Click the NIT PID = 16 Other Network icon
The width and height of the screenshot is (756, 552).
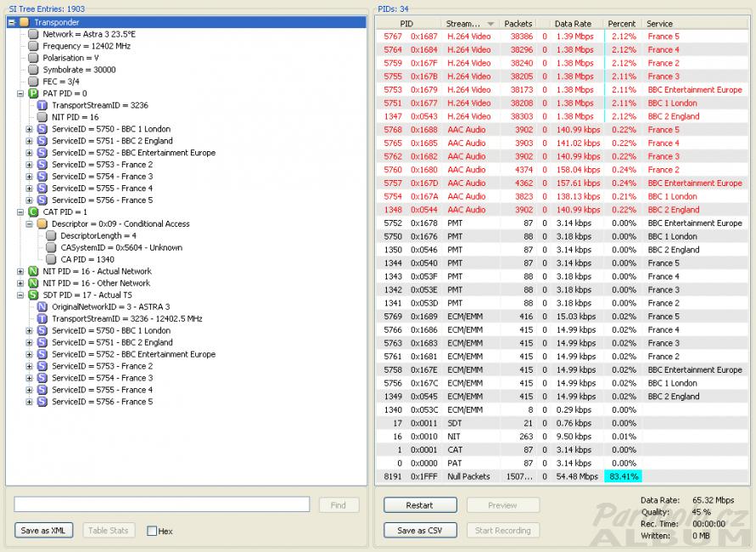[x=33, y=284]
